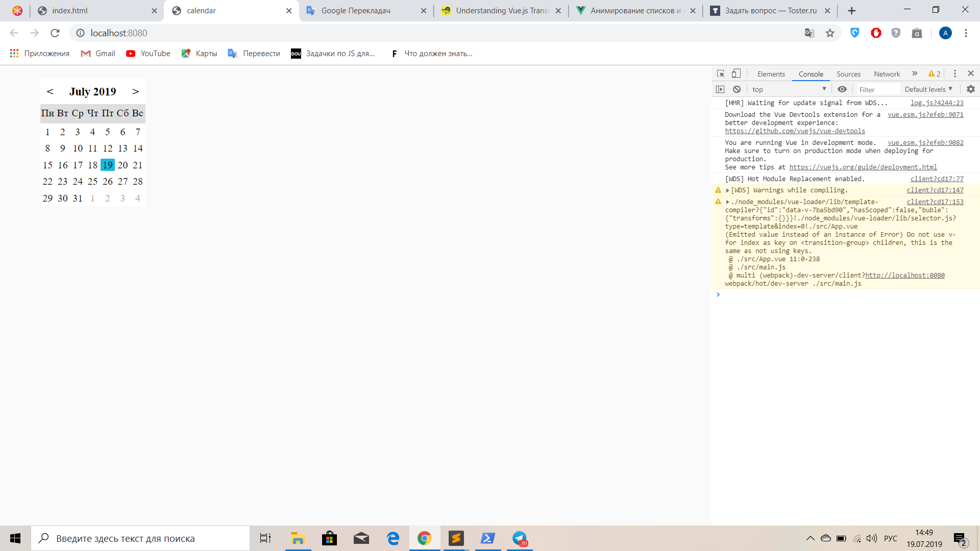Switch to the Toster.ru question tab
Image resolution: width=980 pixels, height=551 pixels.
coord(770,11)
